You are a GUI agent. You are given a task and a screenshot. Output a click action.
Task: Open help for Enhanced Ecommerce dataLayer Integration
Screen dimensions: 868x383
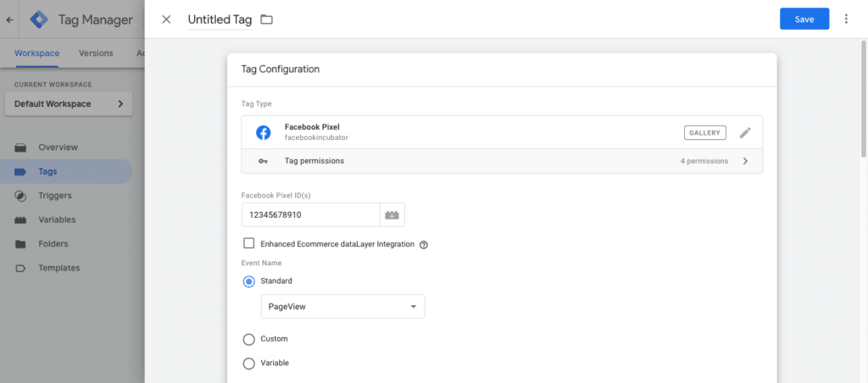(x=424, y=245)
